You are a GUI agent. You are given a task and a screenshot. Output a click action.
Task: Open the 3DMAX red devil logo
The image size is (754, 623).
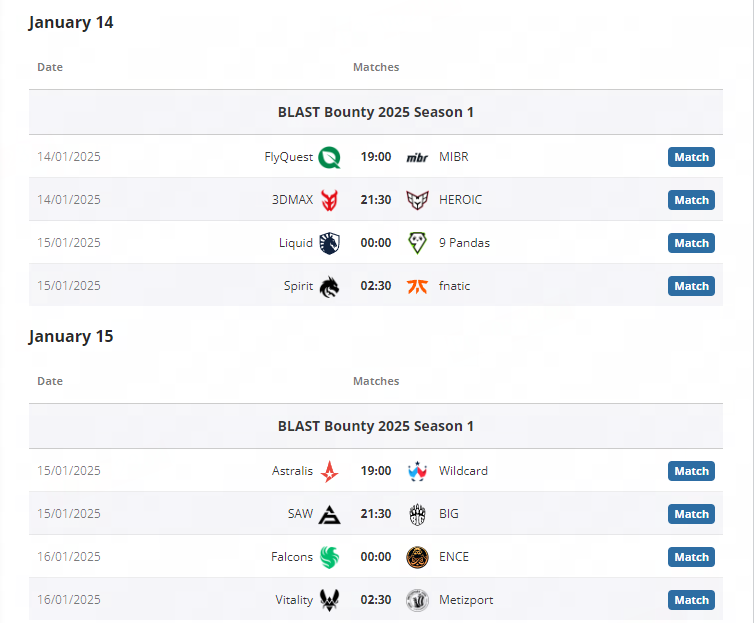click(329, 200)
